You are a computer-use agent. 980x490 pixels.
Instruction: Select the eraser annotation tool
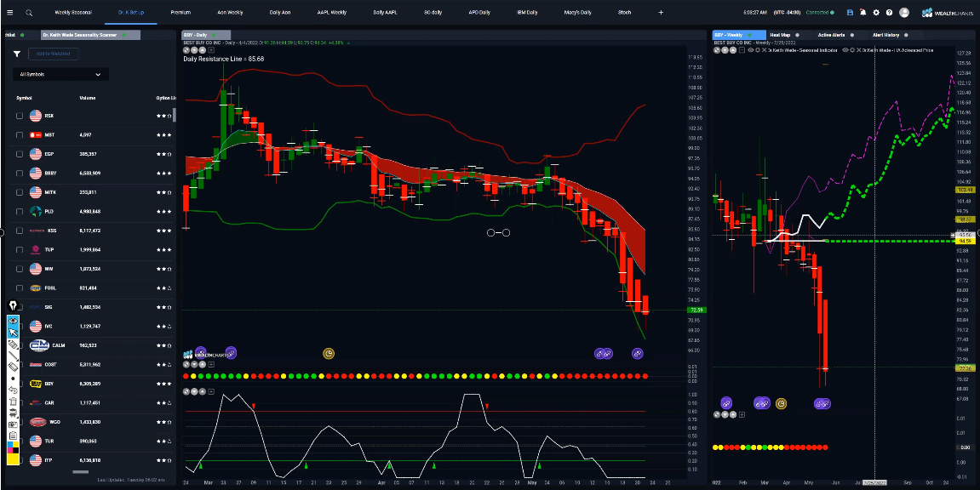[13, 367]
